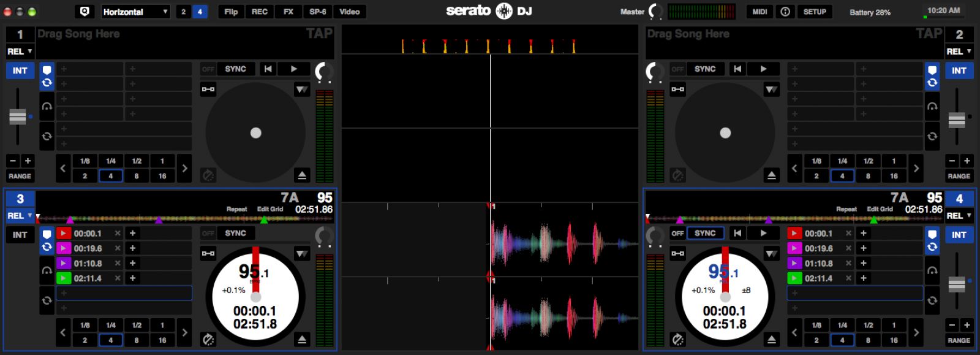The height and width of the screenshot is (355, 980).
Task: Open the SP-6 sampler panel
Action: click(318, 12)
